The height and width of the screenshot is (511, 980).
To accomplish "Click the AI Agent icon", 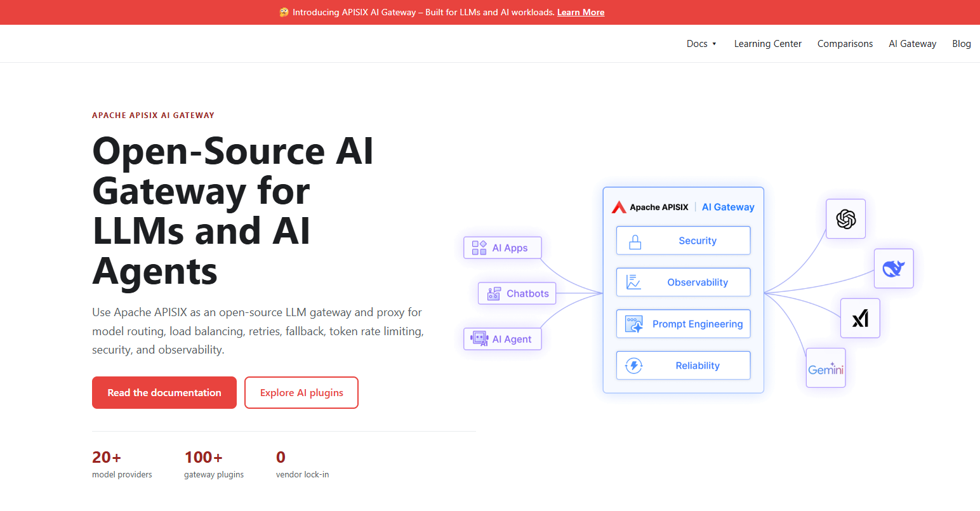I will tap(479, 339).
